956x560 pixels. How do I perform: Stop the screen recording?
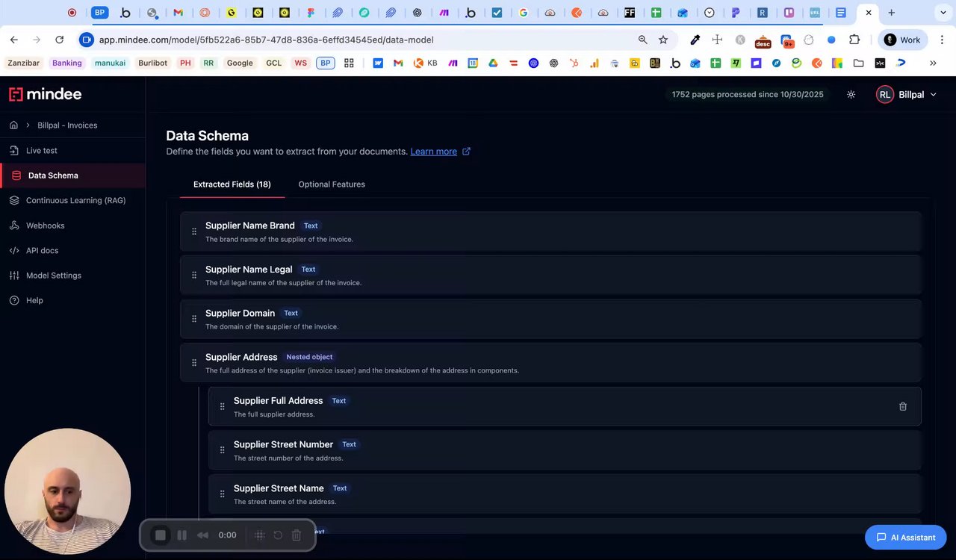click(160, 535)
